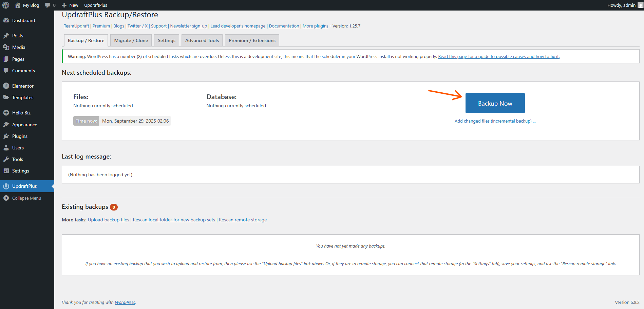The width and height of the screenshot is (644, 309).
Task: Click the Plugins plug icon in sidebar
Action: 6,136
